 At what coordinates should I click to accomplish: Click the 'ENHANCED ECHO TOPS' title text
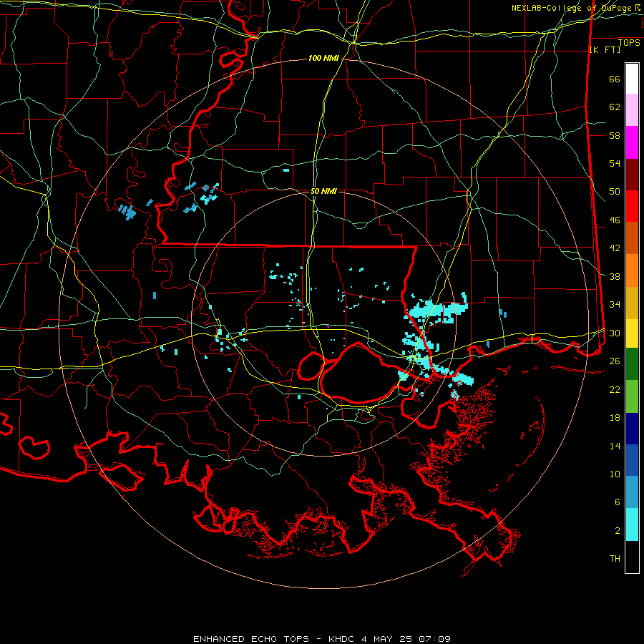(251, 639)
